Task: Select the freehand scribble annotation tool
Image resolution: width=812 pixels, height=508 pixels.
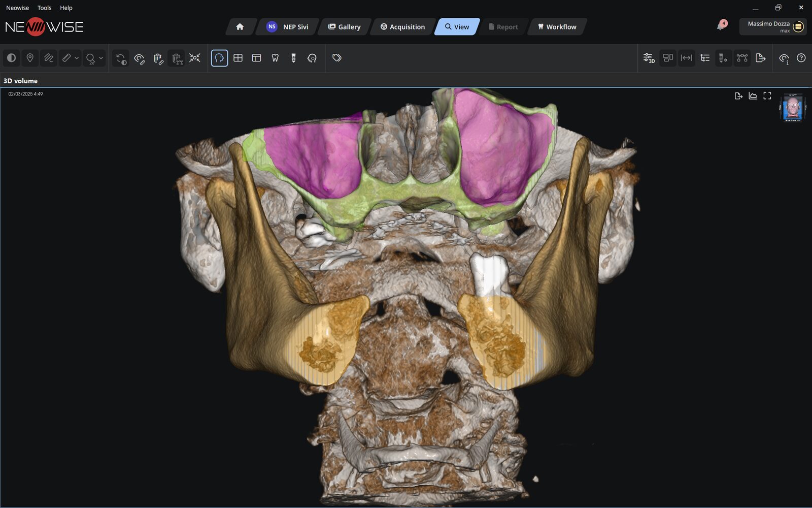Action: 48,58
